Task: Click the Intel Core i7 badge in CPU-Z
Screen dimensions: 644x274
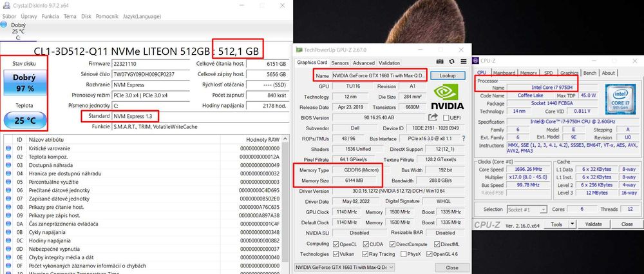Action: 620,99
